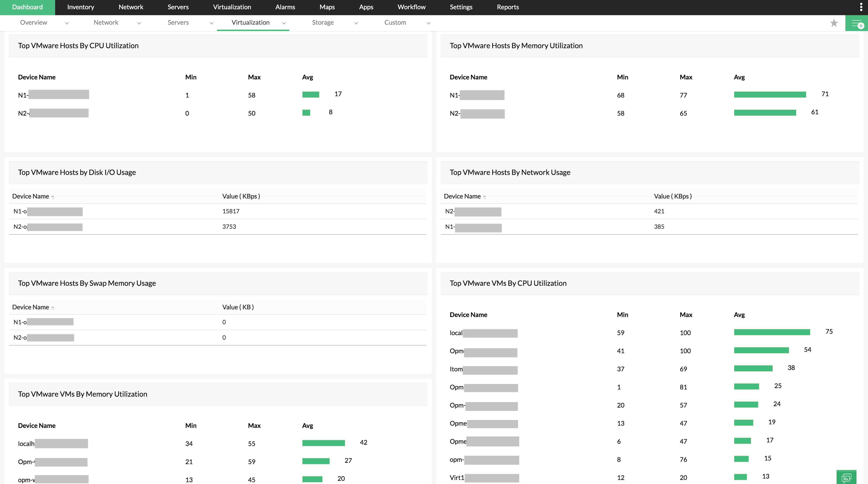Click the Settings menu item
868x484 pixels.
click(x=461, y=7)
